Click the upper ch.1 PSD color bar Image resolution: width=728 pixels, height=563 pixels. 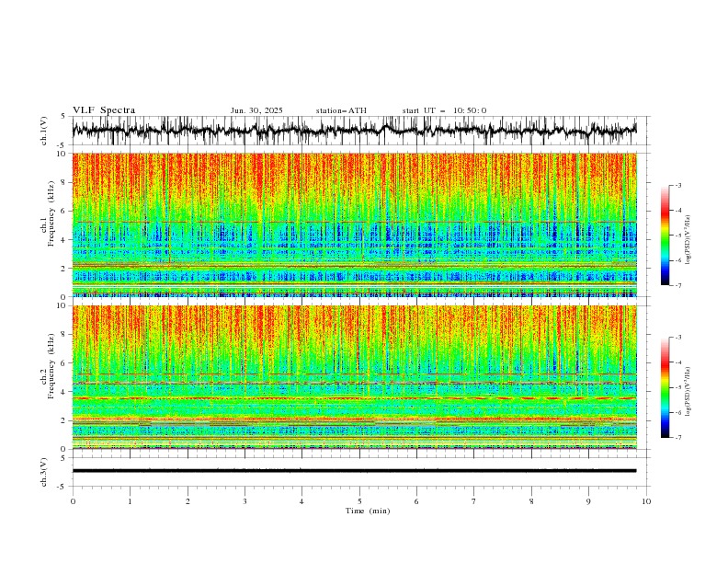click(665, 236)
